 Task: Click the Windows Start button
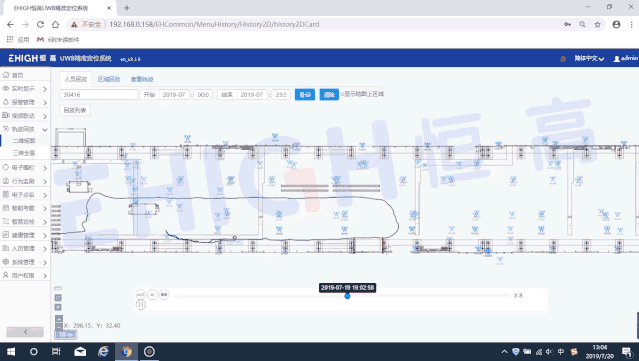pos(11,352)
